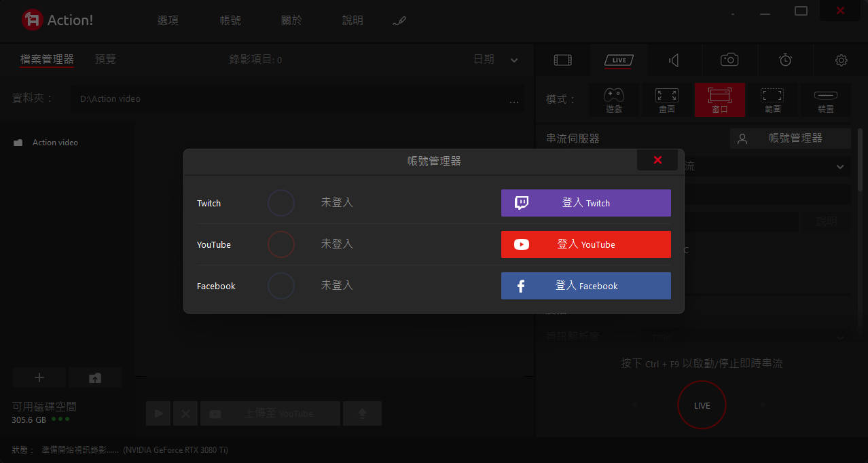Open the 關於 menu
Screen dimensions: 868x463
291,20
